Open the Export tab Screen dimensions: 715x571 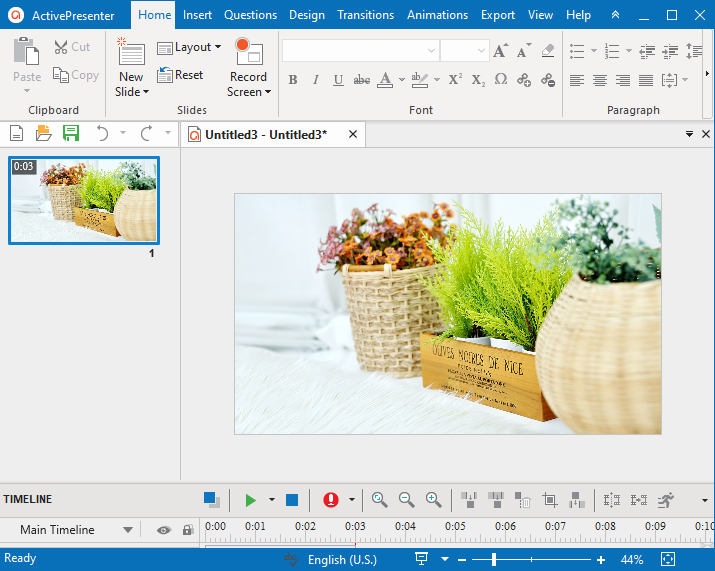click(x=498, y=15)
